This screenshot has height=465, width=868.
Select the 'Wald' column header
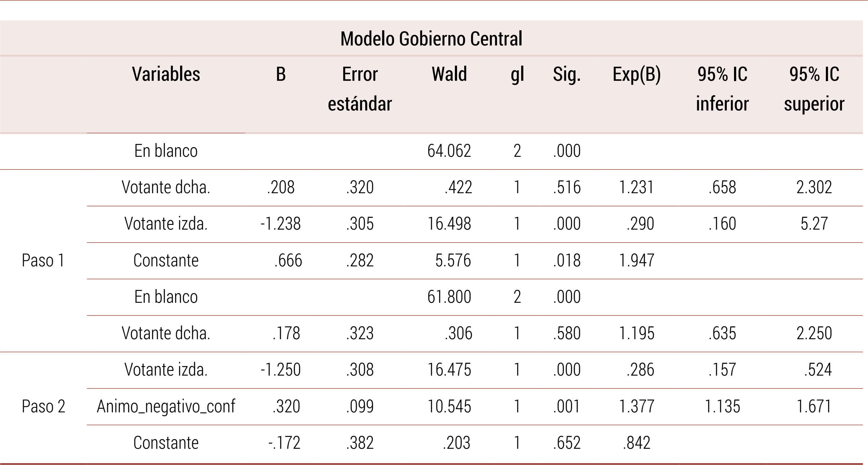(x=449, y=74)
